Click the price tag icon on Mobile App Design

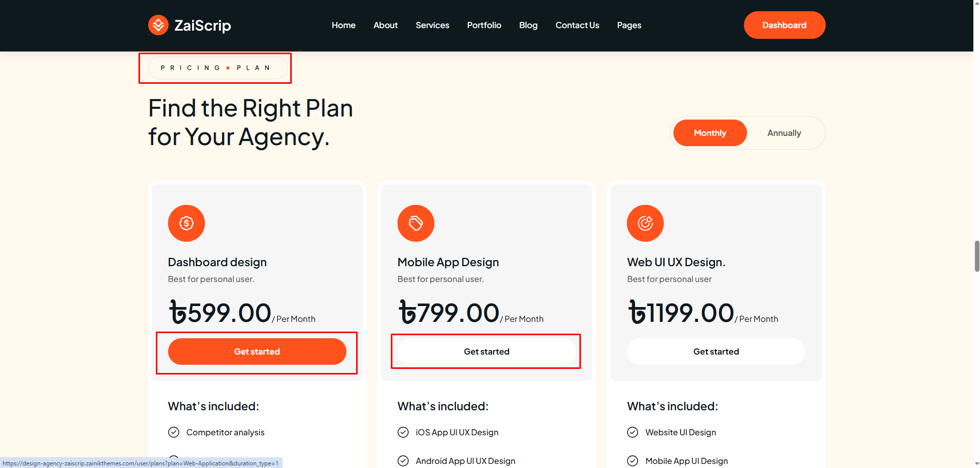tap(416, 223)
